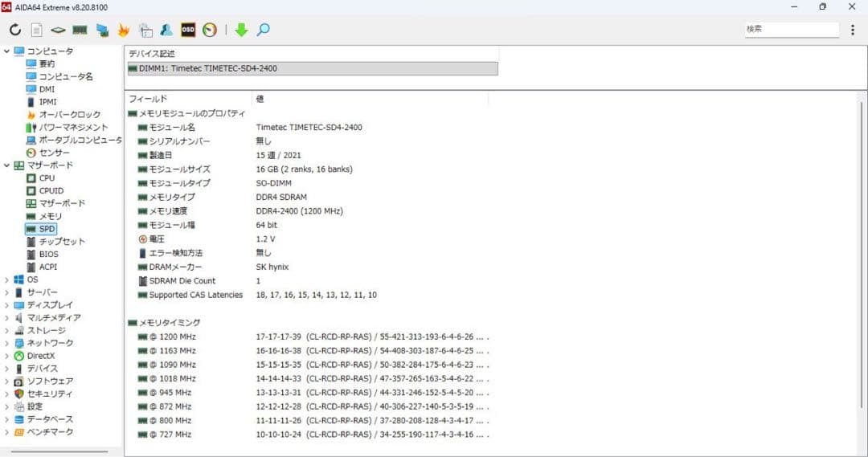Collapse the マザーボード tree node

[6, 165]
